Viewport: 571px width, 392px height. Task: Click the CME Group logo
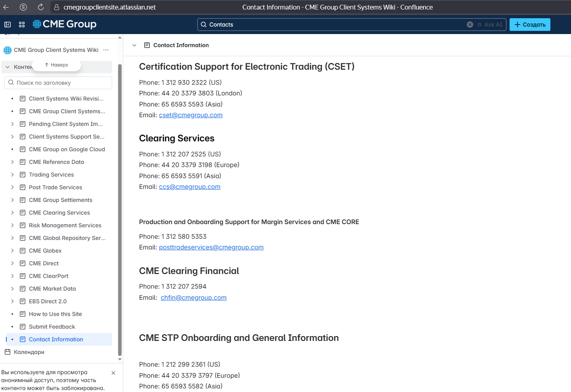(65, 24)
